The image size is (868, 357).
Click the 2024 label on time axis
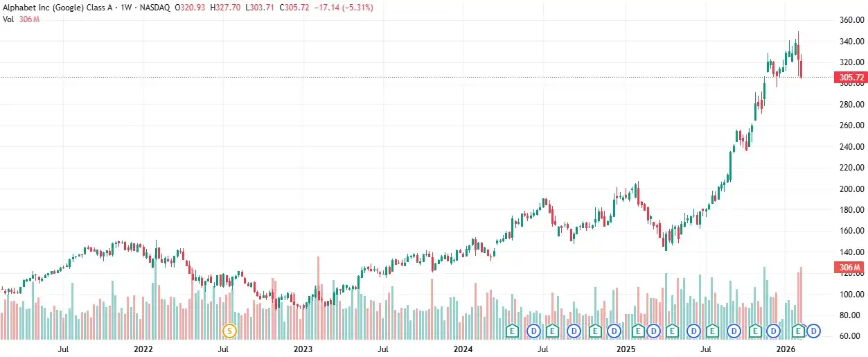463,349
